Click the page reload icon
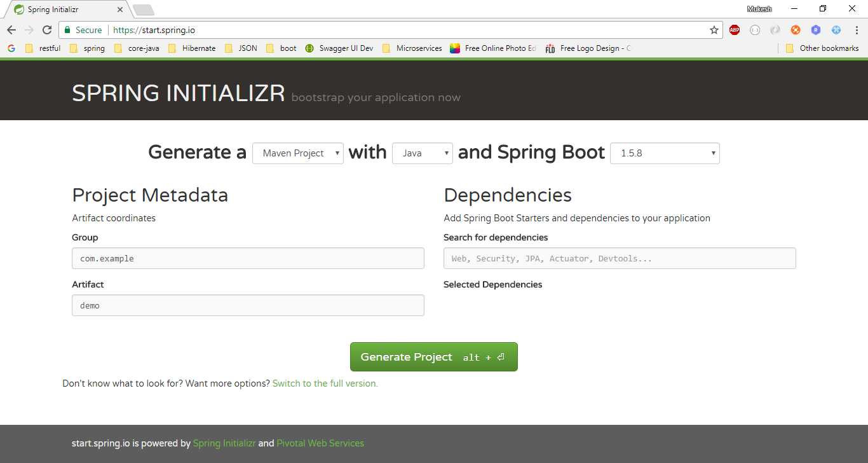868x463 pixels. [46, 30]
